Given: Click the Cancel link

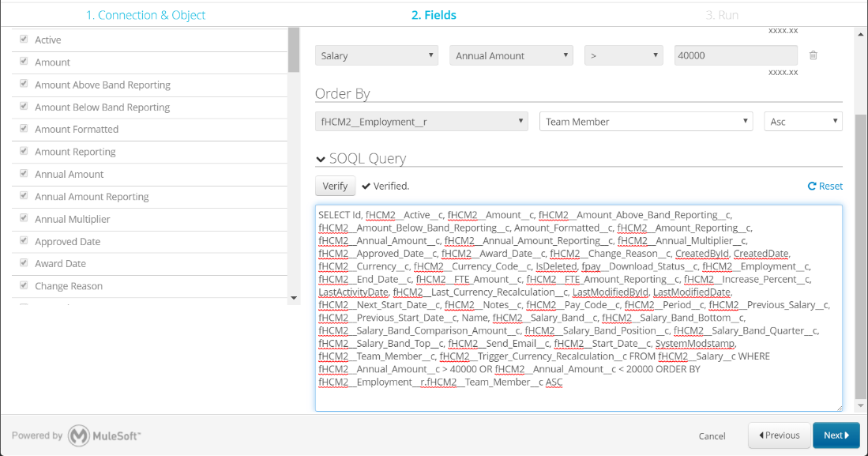Looking at the screenshot, I should 712,436.
